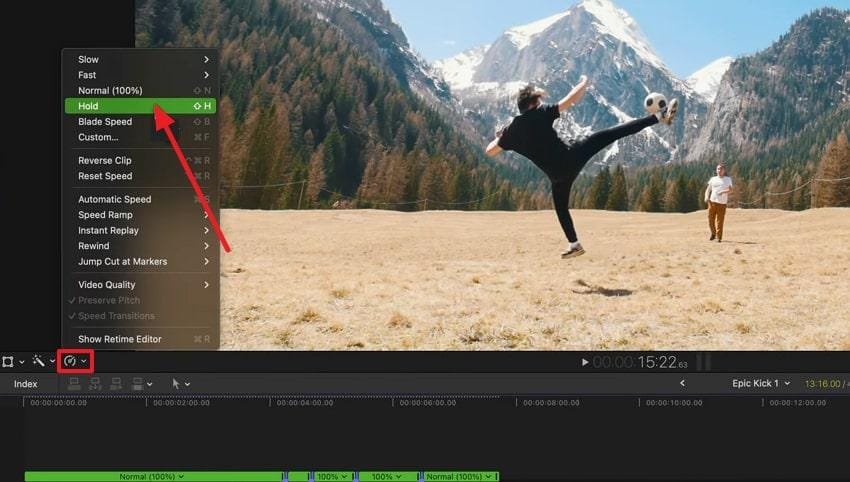Select the arrow Select tool
This screenshot has width=850, height=482.
click(x=176, y=383)
